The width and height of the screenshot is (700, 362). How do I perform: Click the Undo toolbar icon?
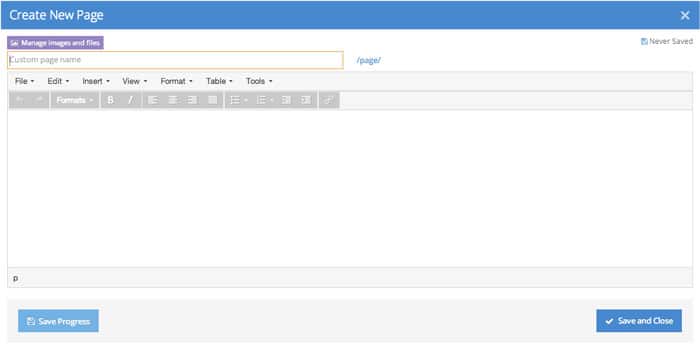click(20, 100)
